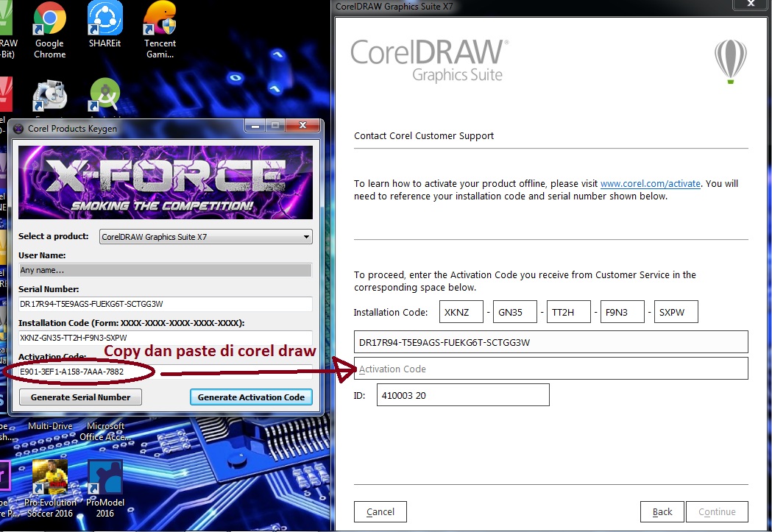Click the Corel balloon logo

[x=731, y=61]
